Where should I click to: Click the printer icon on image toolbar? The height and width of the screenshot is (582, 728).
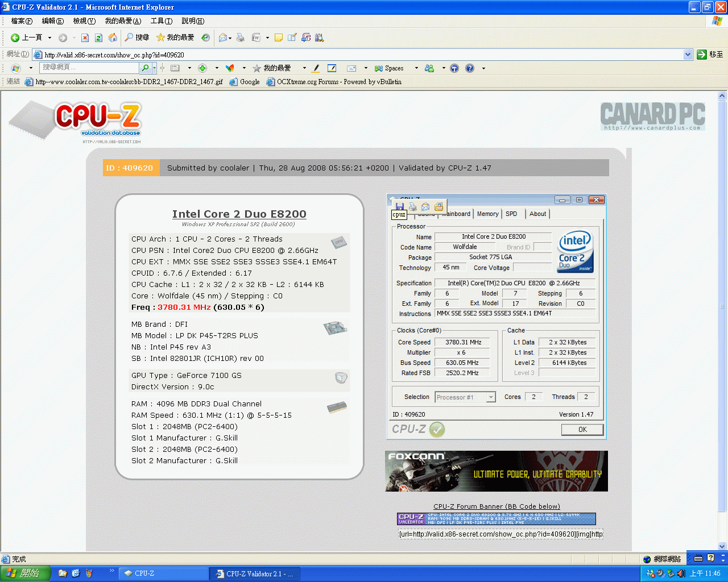[412, 206]
